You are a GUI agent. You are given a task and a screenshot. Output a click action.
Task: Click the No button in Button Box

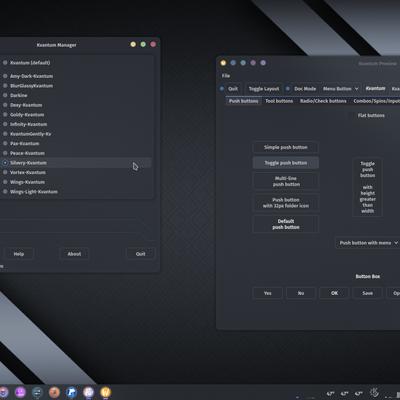[x=301, y=293]
